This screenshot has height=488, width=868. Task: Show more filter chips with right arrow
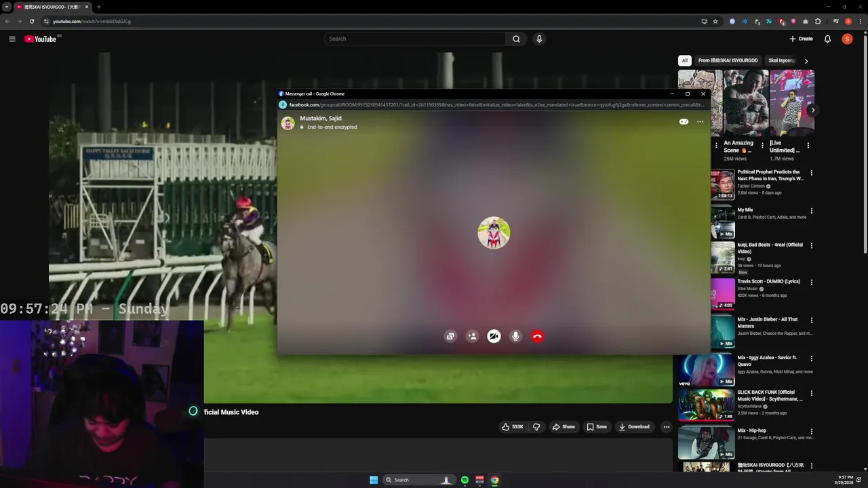click(x=806, y=61)
